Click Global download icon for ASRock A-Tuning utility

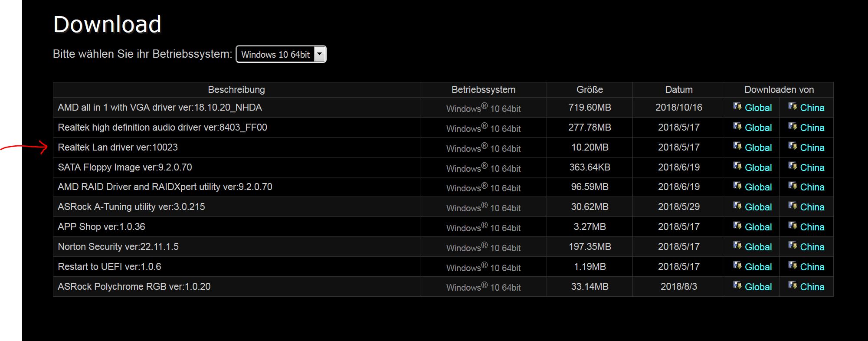(737, 206)
